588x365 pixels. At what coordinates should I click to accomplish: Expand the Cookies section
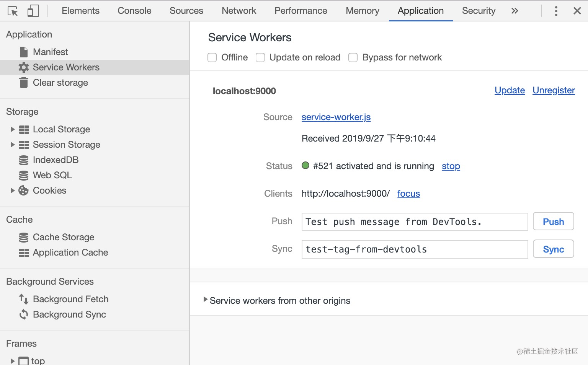(x=12, y=190)
